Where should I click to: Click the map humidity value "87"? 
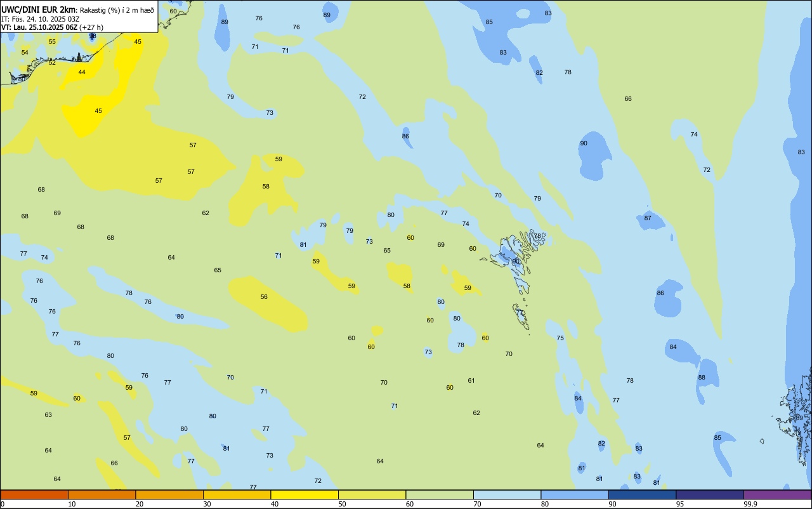click(648, 218)
